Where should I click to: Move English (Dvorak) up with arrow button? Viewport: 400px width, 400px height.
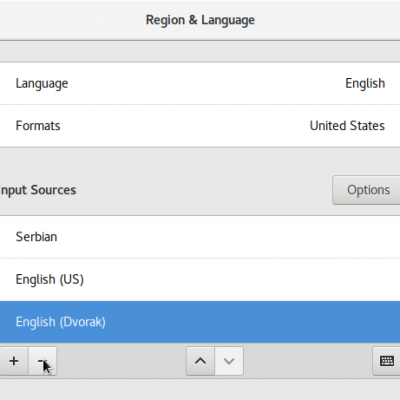point(200,361)
